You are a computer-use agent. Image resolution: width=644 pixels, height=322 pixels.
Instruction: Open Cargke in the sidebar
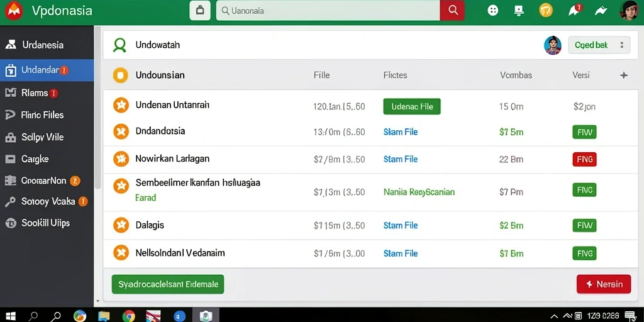[47, 159]
